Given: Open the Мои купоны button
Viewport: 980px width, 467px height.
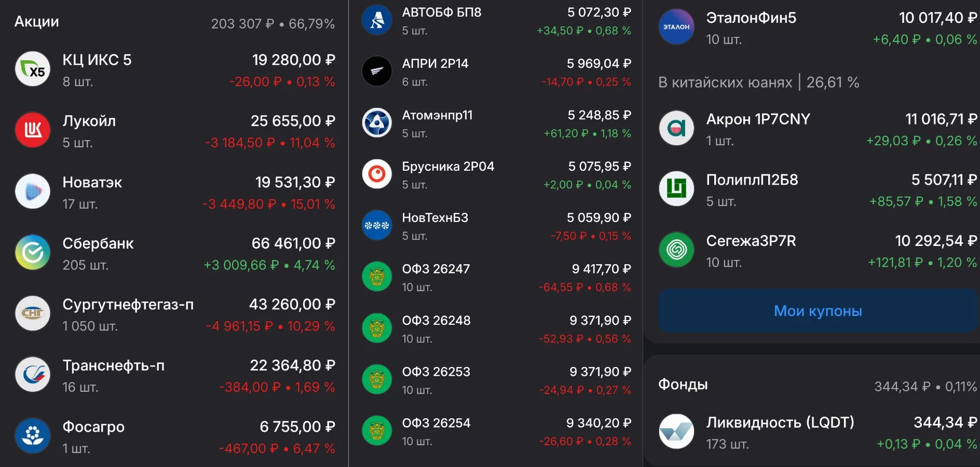Looking at the screenshot, I should tap(818, 311).
